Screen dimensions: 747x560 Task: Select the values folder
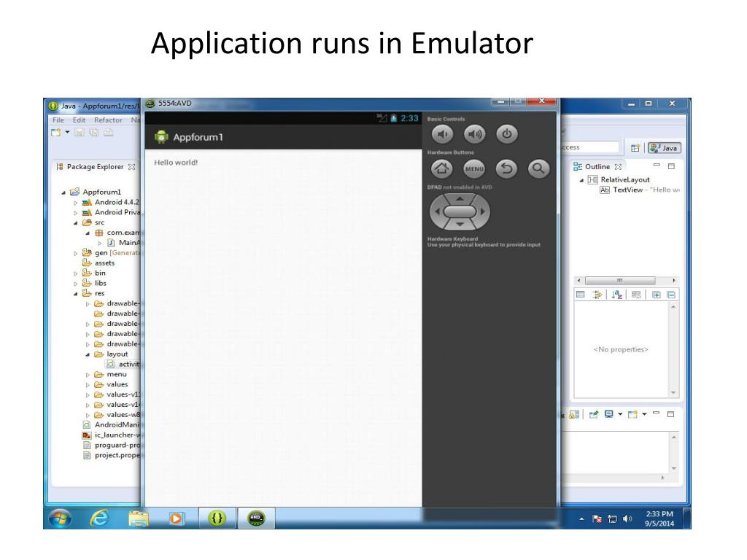tap(111, 385)
